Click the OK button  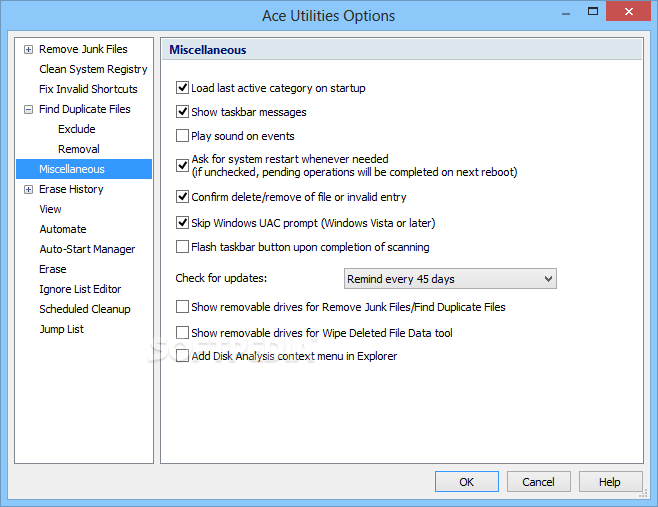pos(467,481)
